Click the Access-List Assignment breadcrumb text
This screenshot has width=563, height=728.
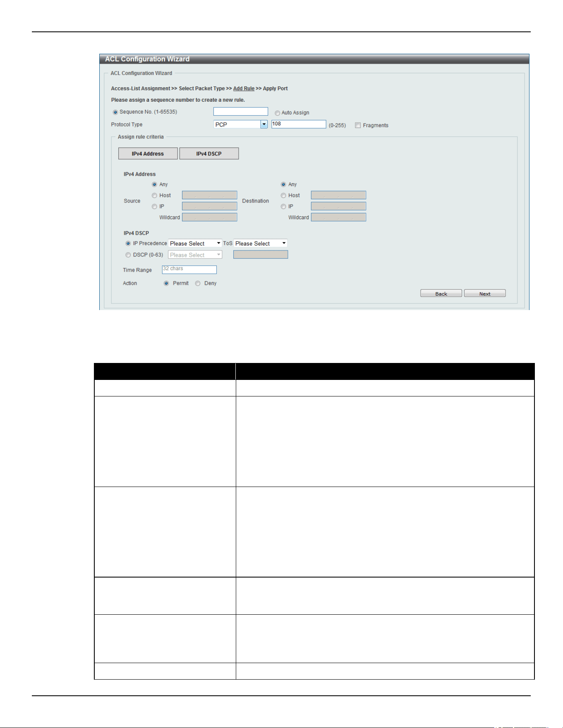(141, 88)
